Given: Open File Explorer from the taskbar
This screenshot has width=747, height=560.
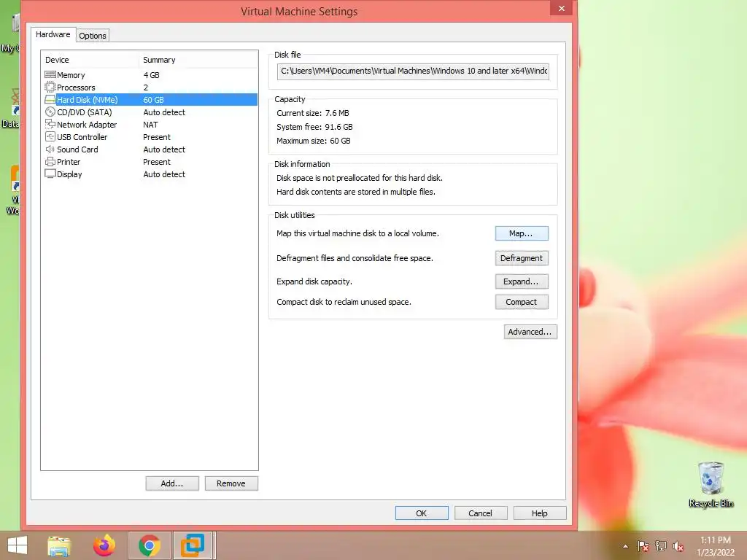Looking at the screenshot, I should (x=59, y=545).
